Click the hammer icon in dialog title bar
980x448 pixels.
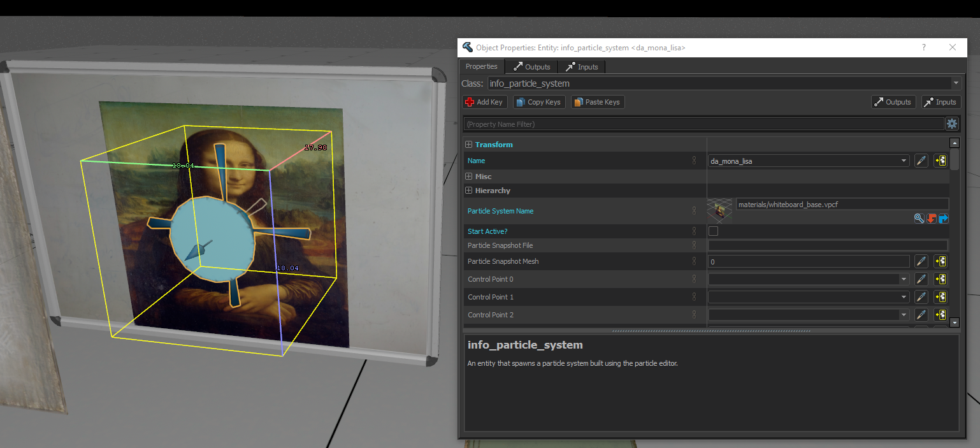click(x=468, y=47)
